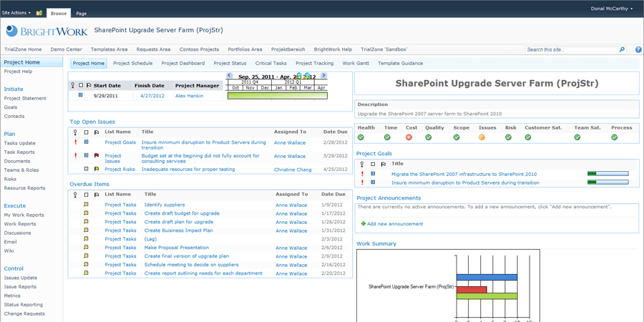Click the Process status green check

point(614,137)
